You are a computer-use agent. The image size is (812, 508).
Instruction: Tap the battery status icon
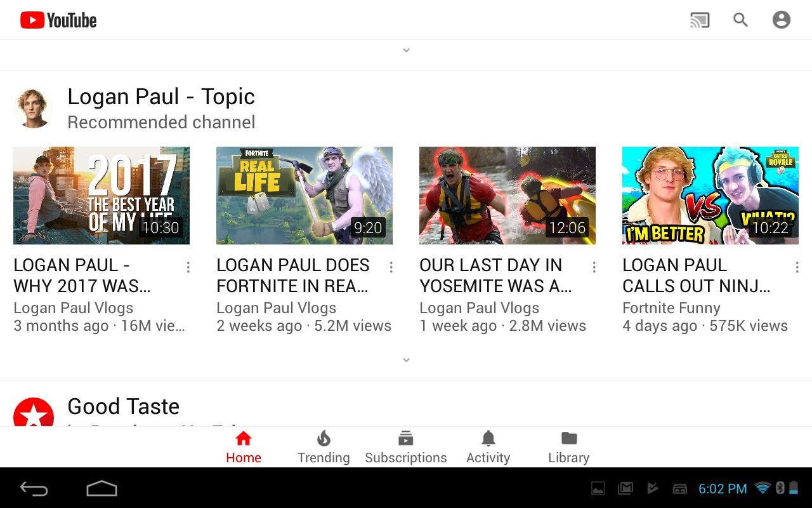point(794,488)
